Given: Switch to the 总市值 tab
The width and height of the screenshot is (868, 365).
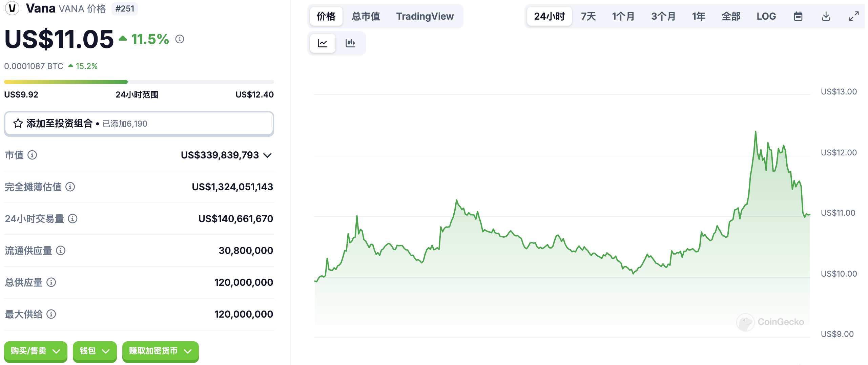Looking at the screenshot, I should click(x=366, y=16).
